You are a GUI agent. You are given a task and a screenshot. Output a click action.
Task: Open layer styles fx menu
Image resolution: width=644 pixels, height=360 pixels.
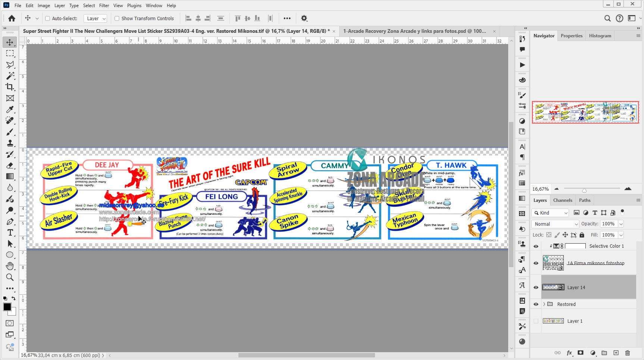tap(569, 353)
